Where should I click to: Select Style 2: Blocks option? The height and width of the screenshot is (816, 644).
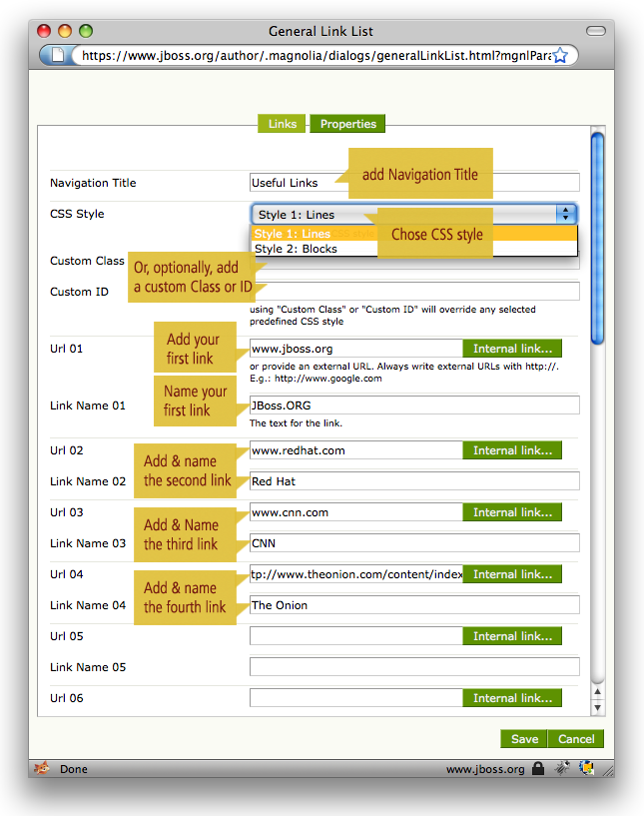tap(297, 249)
